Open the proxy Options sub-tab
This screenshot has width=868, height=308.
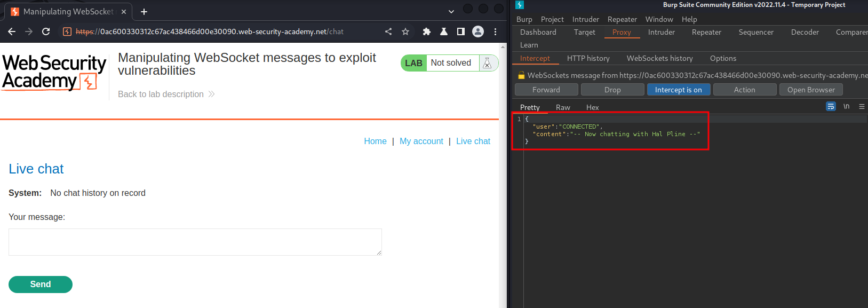click(723, 58)
